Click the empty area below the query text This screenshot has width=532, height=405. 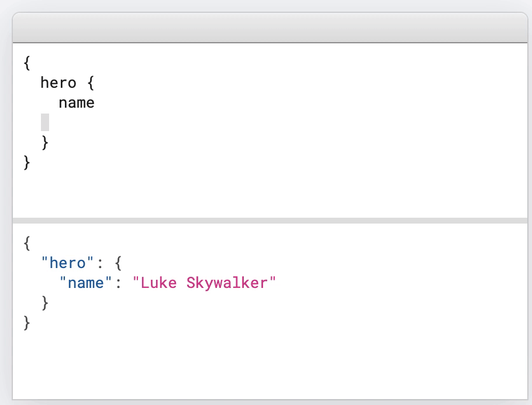click(x=270, y=193)
